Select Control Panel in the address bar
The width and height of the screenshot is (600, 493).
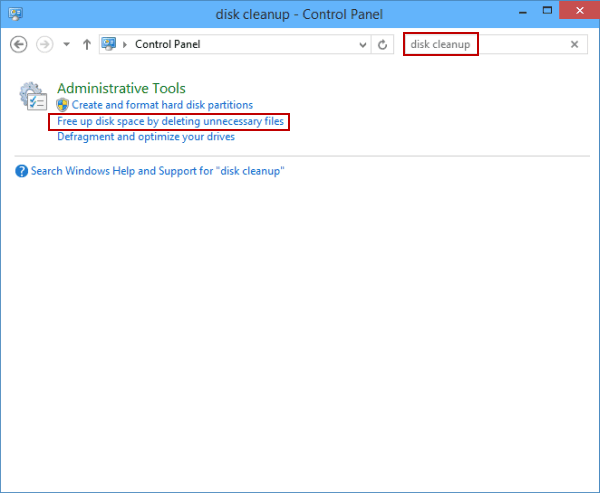pyautogui.click(x=168, y=44)
